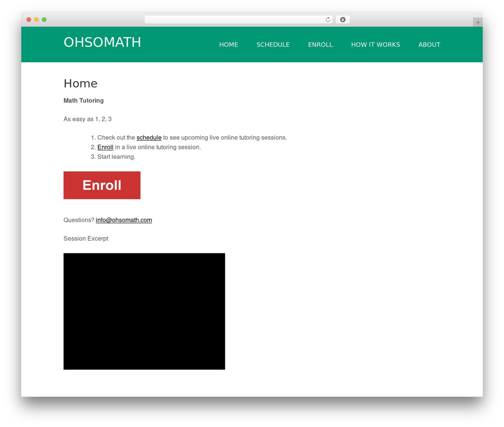Click the large red Enroll button
Viewport: 504px width, 427px height.
(x=102, y=185)
